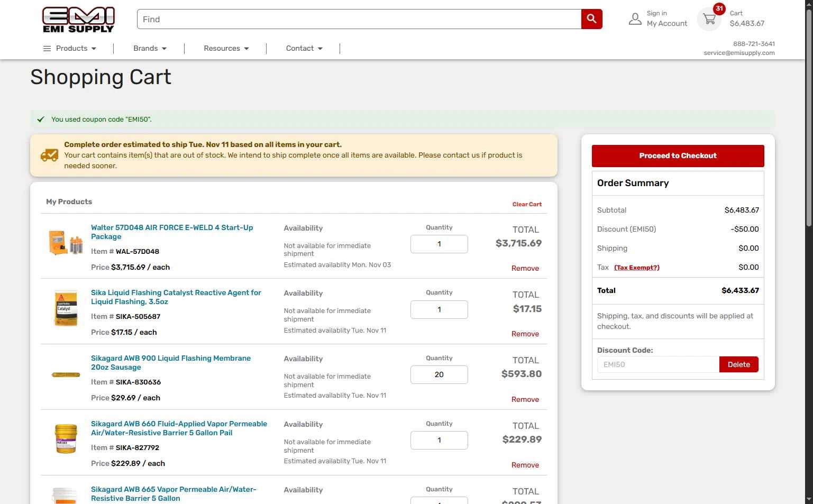Edit quantity field for Sikagard AWB 660
Viewport: 813px width, 504px height.
(x=439, y=441)
